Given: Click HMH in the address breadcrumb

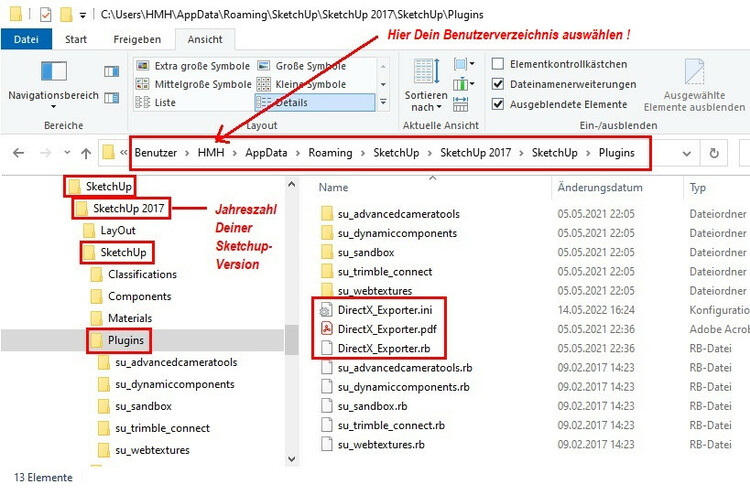Looking at the screenshot, I should coord(211,153).
